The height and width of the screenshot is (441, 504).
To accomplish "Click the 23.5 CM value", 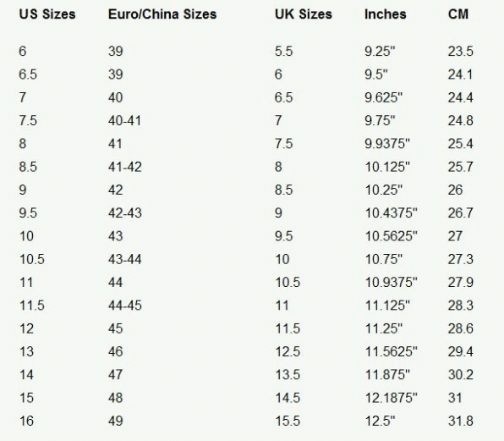I will click(x=461, y=51).
